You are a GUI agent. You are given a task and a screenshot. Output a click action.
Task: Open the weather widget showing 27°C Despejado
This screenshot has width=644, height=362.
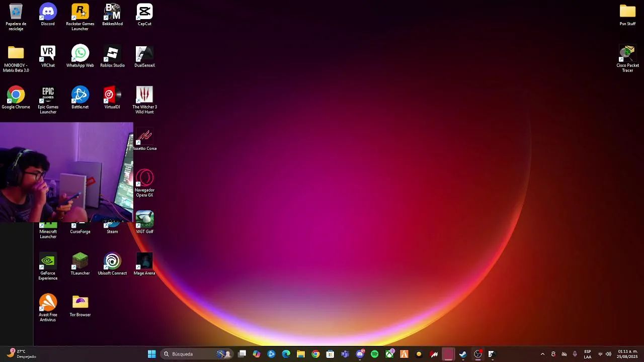click(21, 354)
